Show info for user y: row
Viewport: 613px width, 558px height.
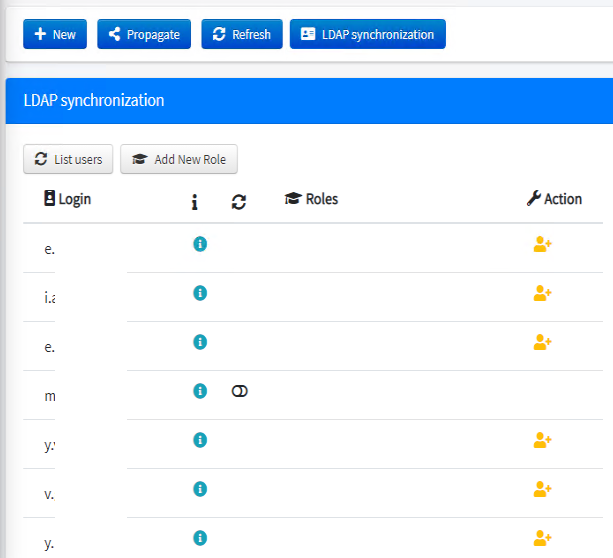coord(200,440)
